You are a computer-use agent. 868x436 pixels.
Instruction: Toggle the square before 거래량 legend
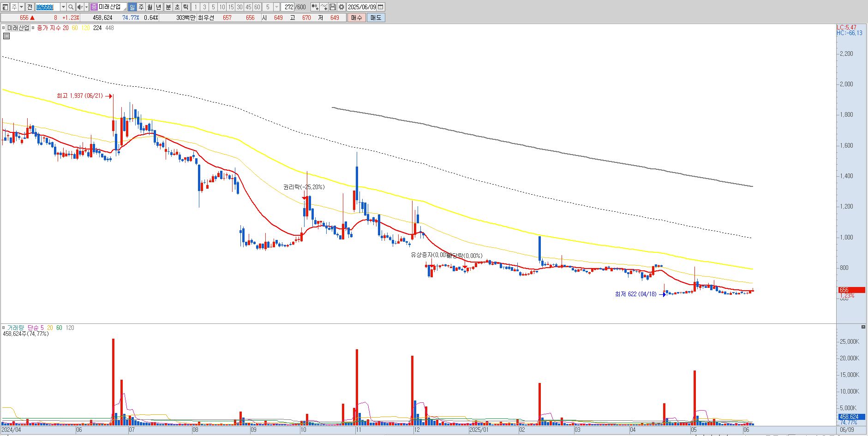(x=3, y=328)
